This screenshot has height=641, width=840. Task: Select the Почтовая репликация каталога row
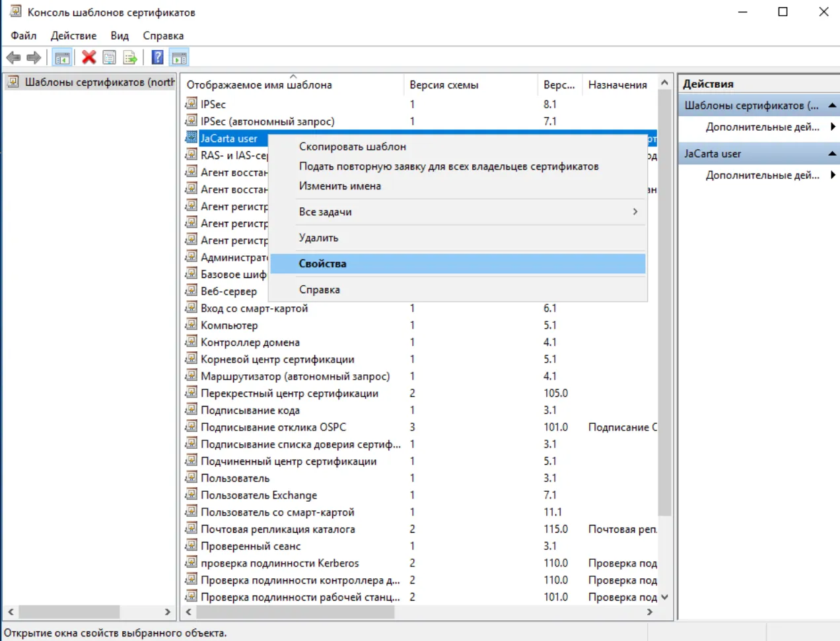(420, 529)
